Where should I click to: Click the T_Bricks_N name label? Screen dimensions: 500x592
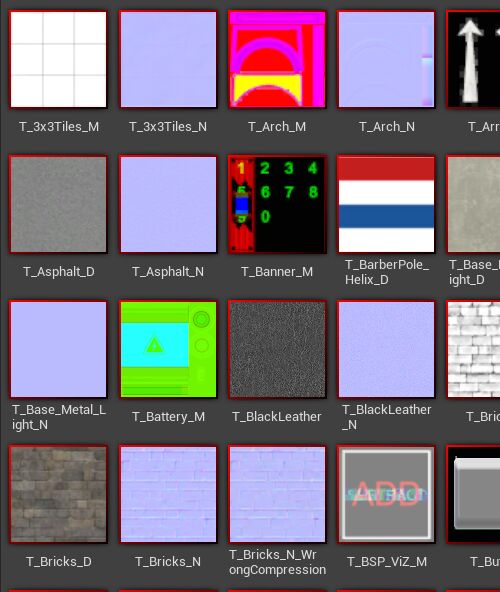point(168,562)
